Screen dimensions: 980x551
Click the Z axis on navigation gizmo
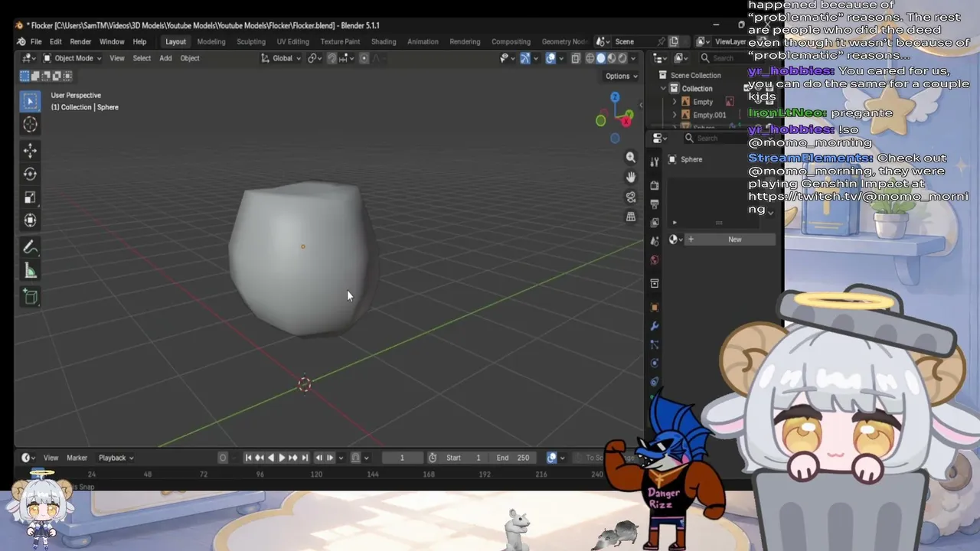615,97
